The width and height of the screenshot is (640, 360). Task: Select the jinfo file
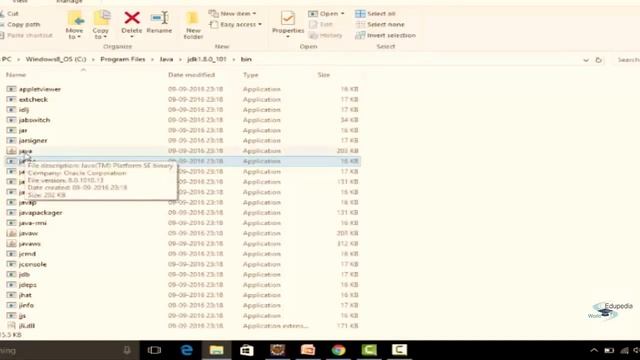point(26,305)
